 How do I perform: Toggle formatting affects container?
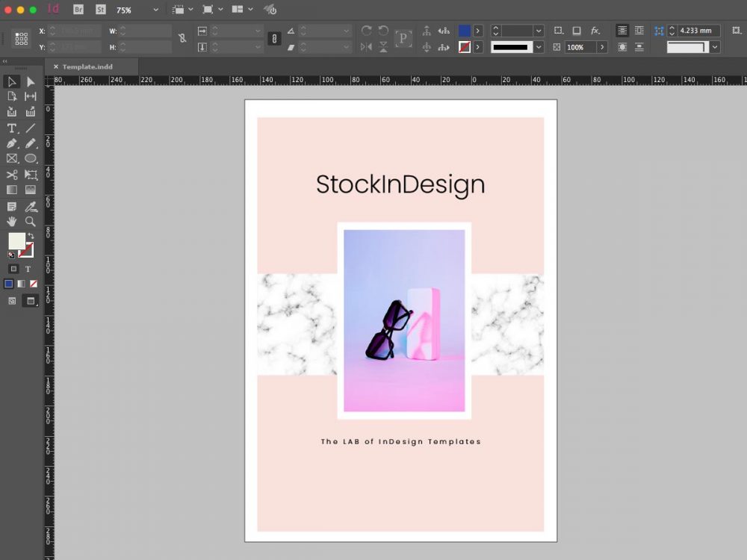click(x=13, y=269)
